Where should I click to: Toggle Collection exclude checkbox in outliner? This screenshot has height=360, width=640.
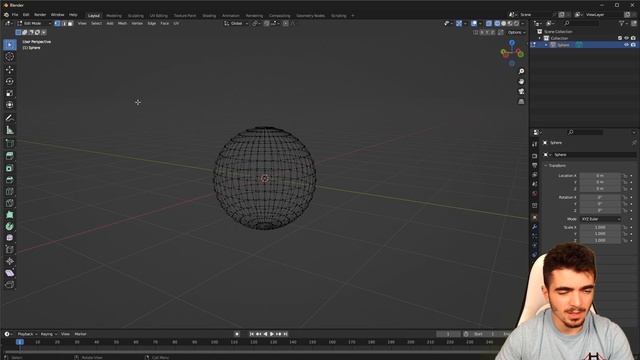click(620, 38)
